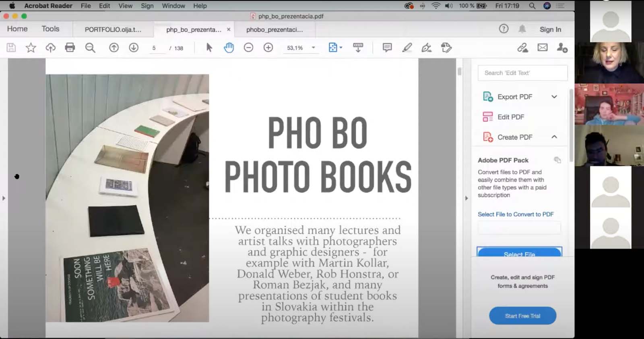This screenshot has width=644, height=339.
Task: Open the notifications bell
Action: (522, 29)
